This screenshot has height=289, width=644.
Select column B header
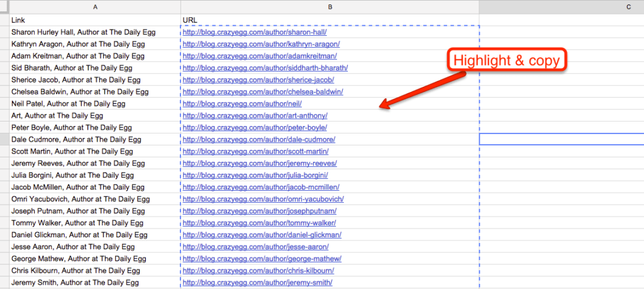330,7
